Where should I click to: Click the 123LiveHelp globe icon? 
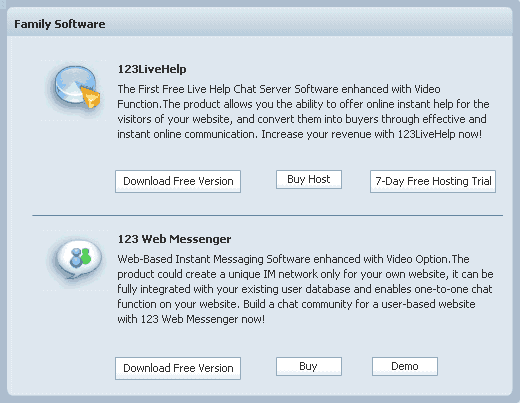[x=76, y=87]
